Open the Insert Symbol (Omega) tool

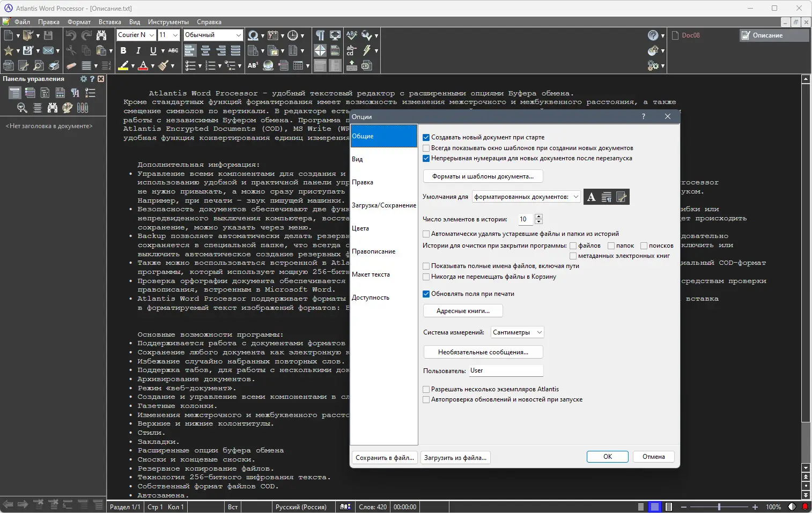[x=252, y=35]
